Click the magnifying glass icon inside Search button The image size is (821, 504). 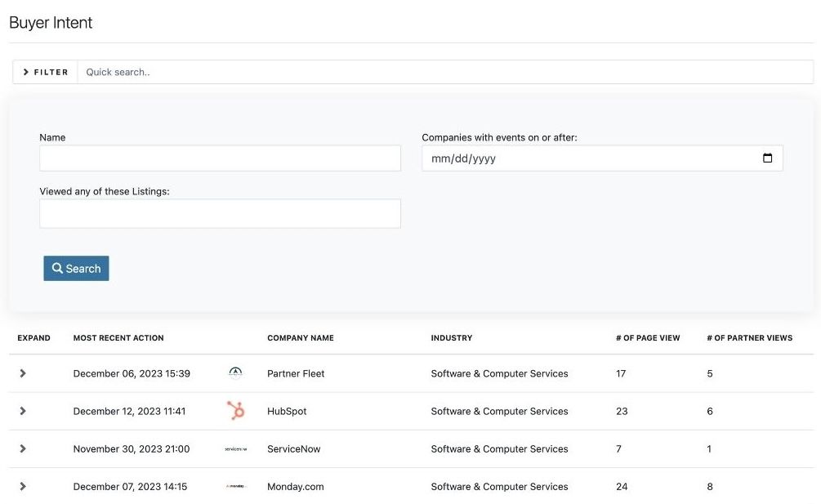(x=56, y=268)
